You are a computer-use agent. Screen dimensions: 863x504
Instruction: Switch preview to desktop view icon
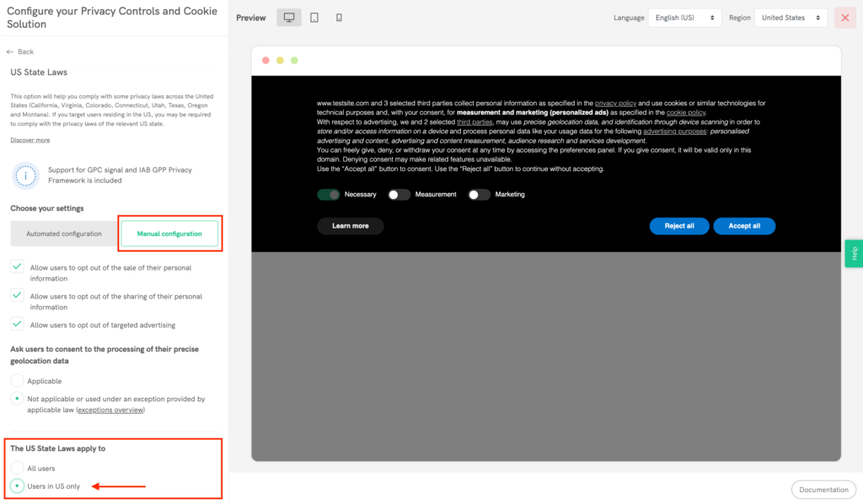tap(289, 18)
